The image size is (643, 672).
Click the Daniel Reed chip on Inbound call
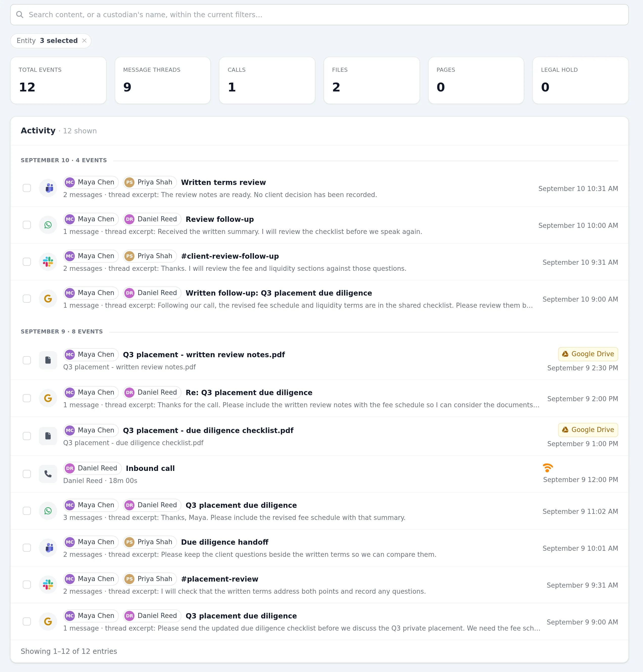coord(93,468)
